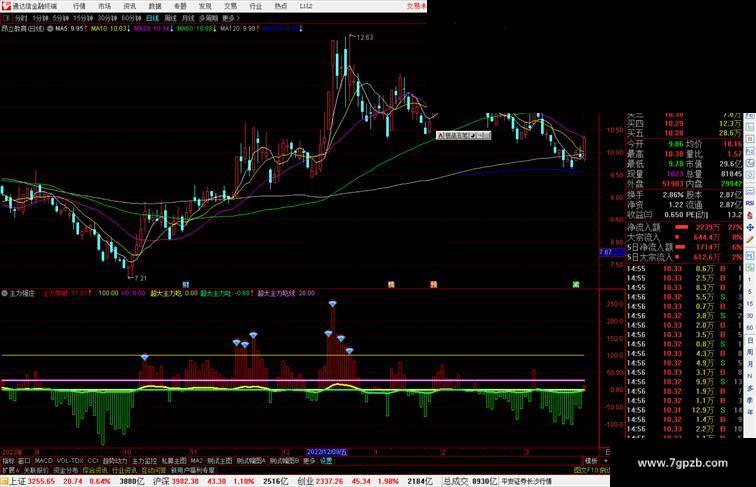Switch to the 15分钟 period tab
Viewport: 756px width, 487px height.
(x=83, y=18)
